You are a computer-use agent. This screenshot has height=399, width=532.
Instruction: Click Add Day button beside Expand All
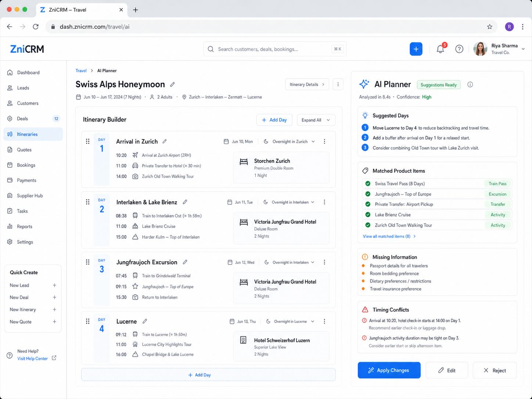tap(274, 120)
